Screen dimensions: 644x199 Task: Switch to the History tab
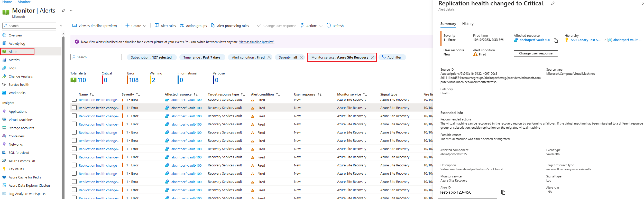coord(468,24)
